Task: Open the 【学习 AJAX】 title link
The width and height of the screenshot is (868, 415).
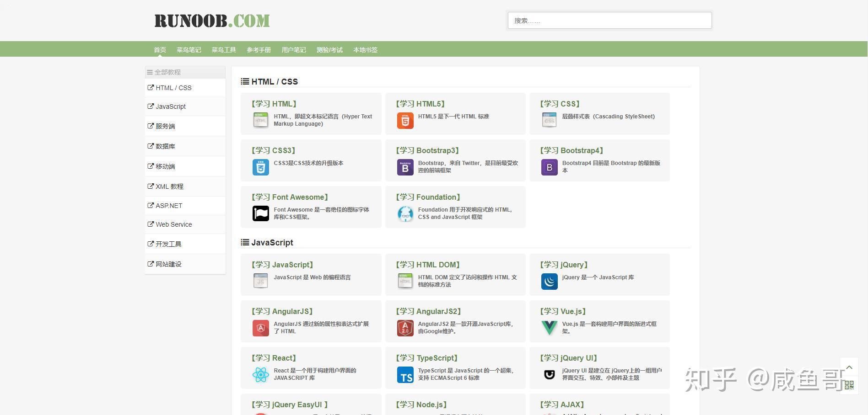Action: tap(562, 404)
